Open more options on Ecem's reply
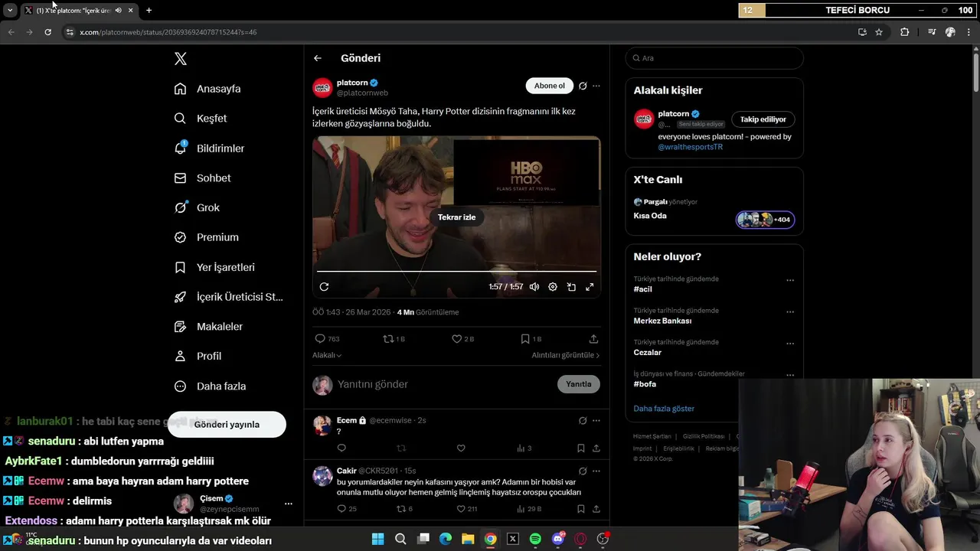The height and width of the screenshot is (551, 980). (x=596, y=421)
